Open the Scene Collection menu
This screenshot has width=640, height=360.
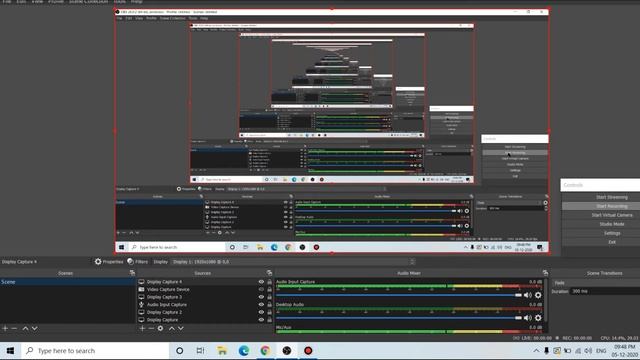tap(89, 2)
